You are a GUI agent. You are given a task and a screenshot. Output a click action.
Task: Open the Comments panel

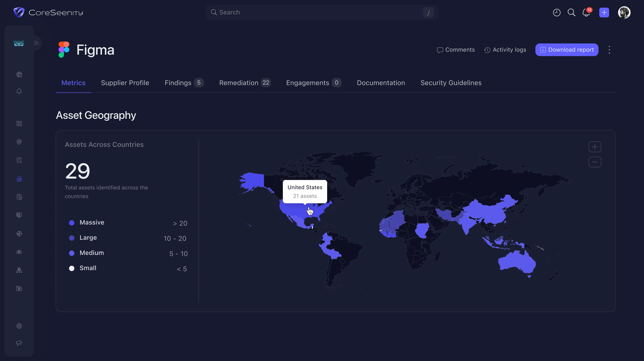point(456,50)
